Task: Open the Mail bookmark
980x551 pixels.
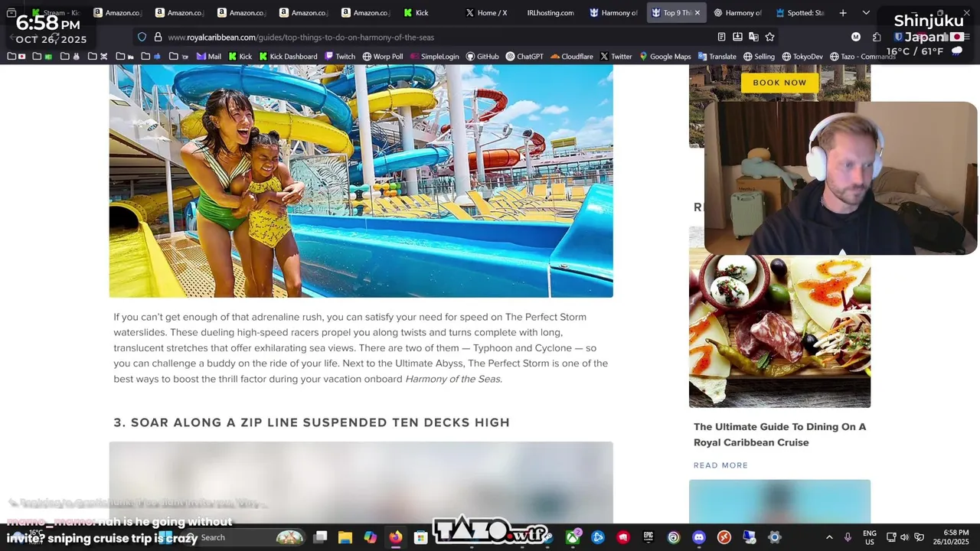Action: pyautogui.click(x=208, y=56)
